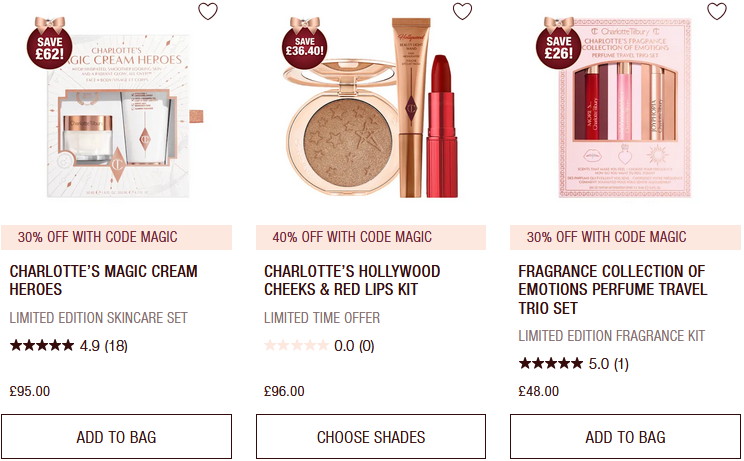Viewport: 744px width, 461px height.
Task: Open Fragrance Collection of Emotions title link
Action: 613,289
